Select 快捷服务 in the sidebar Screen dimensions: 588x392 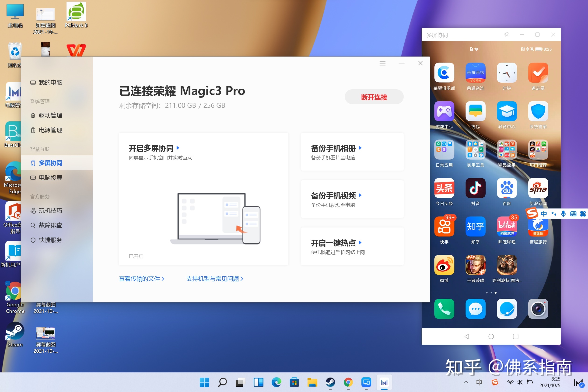coord(57,240)
